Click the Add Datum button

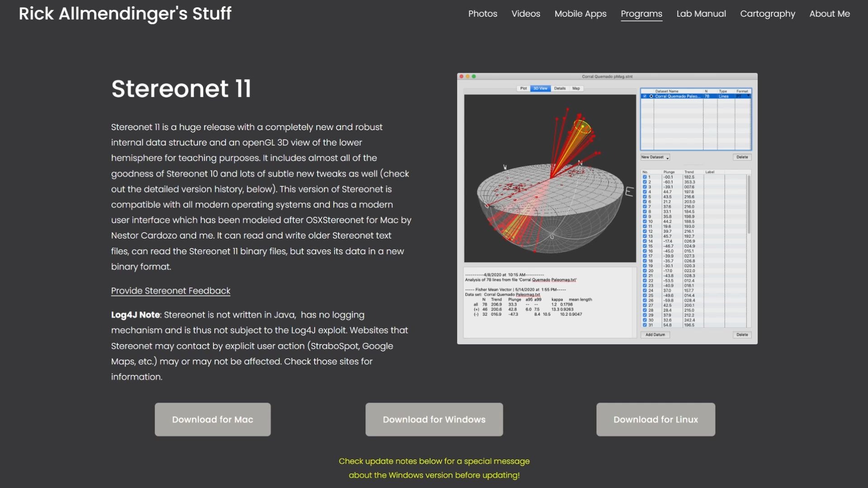tap(655, 335)
